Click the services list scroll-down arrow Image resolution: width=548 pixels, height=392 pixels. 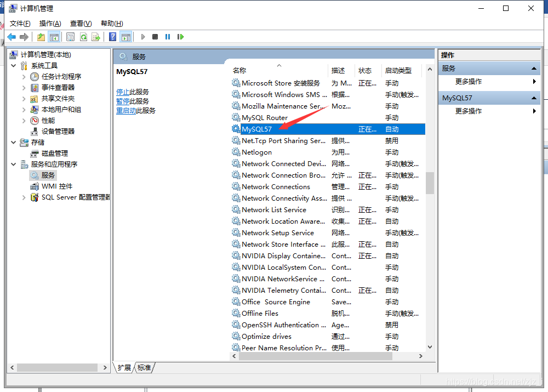pos(430,347)
